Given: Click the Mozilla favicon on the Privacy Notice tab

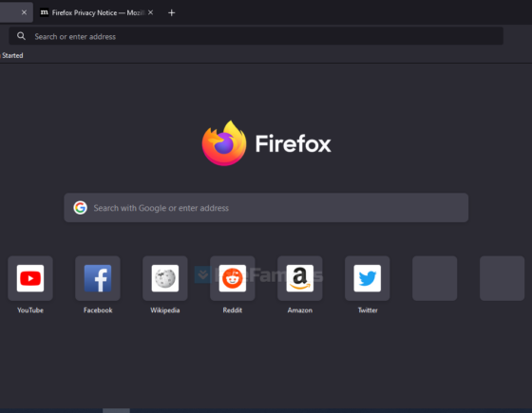Looking at the screenshot, I should click(44, 12).
